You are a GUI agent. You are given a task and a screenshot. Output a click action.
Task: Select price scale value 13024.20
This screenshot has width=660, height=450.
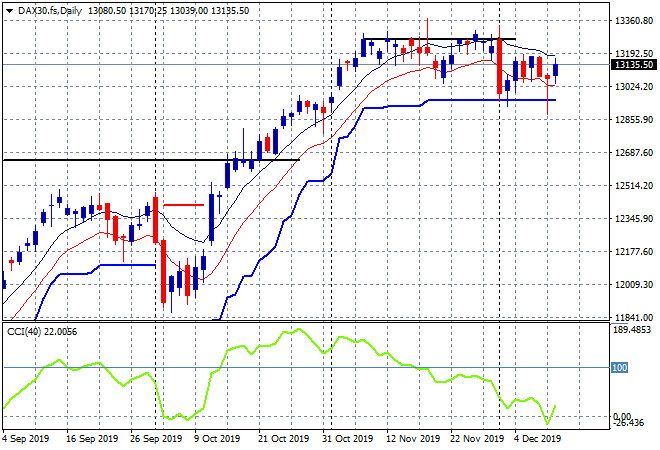tap(634, 87)
